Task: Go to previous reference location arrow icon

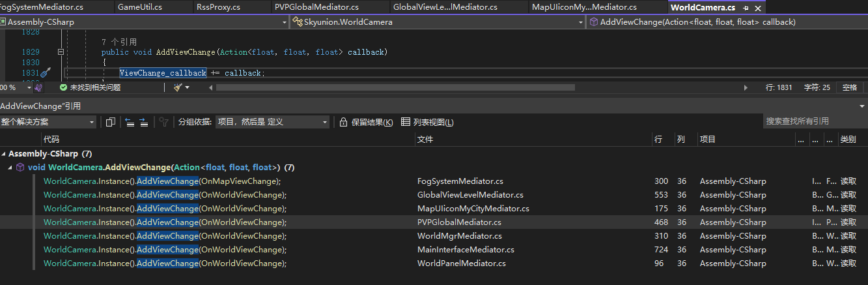Action: (130, 122)
